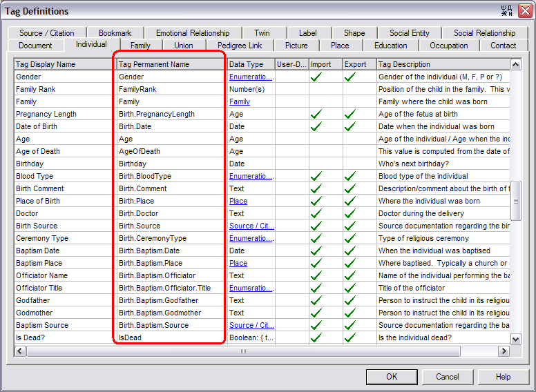
Task: Close the Tag Definitions dialog
Action: (x=526, y=11)
